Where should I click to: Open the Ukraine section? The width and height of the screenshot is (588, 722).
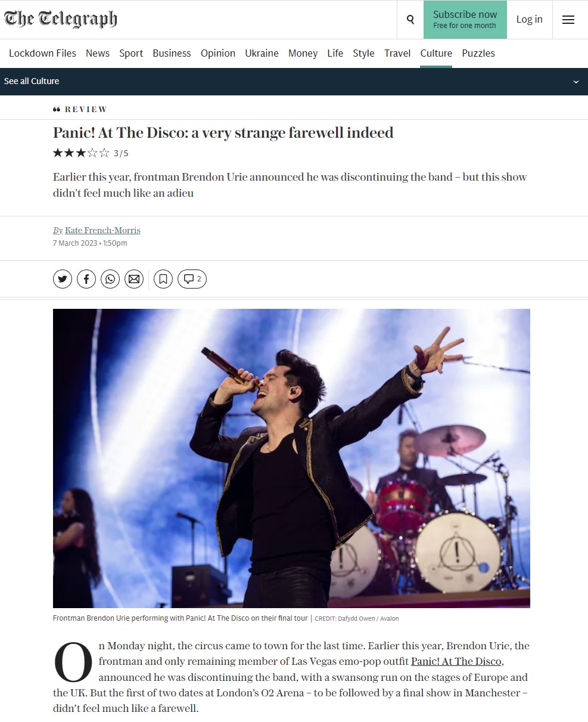coord(262,53)
